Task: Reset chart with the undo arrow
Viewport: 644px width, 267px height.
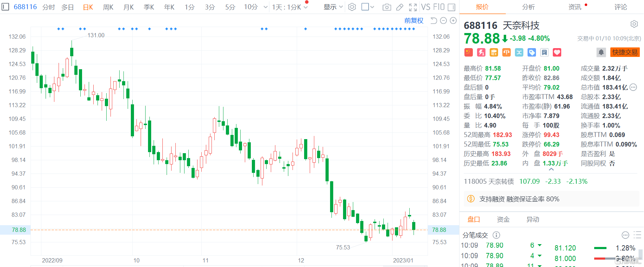Action: (434, 21)
